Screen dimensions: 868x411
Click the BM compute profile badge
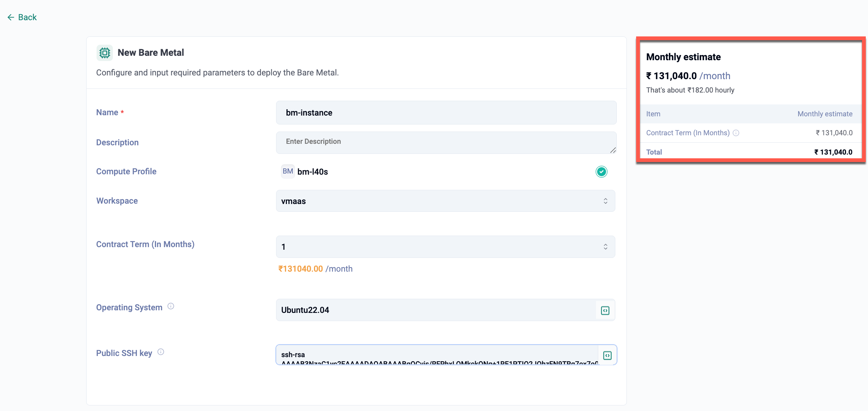[288, 171]
